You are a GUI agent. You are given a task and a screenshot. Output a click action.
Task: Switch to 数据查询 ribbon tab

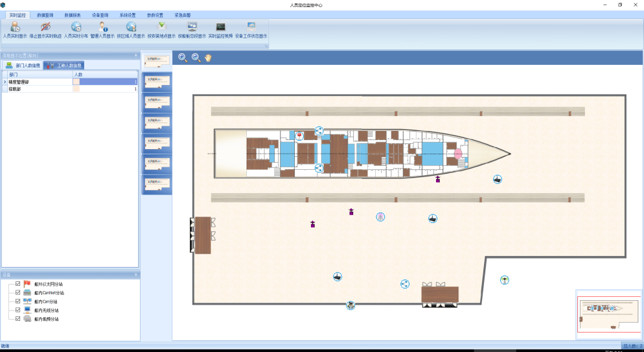coord(45,14)
